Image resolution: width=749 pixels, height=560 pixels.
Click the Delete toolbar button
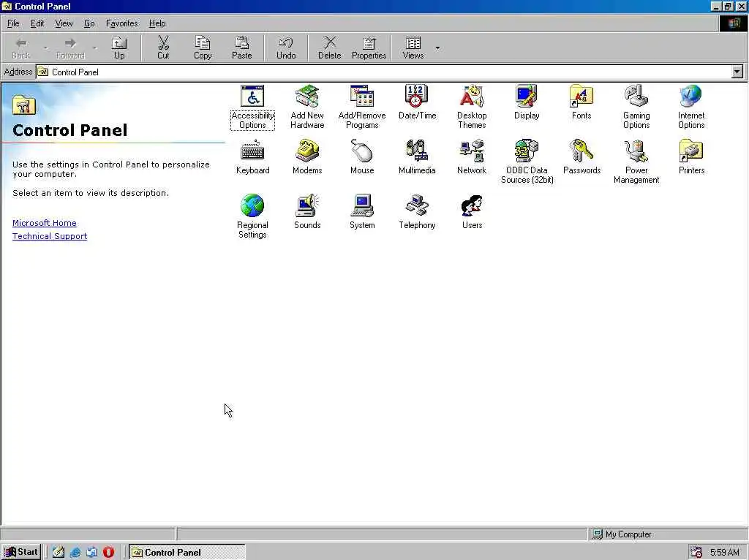pyautogui.click(x=330, y=48)
